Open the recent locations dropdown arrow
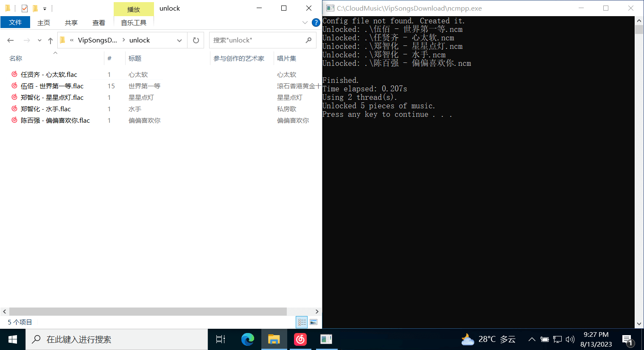 (39, 40)
